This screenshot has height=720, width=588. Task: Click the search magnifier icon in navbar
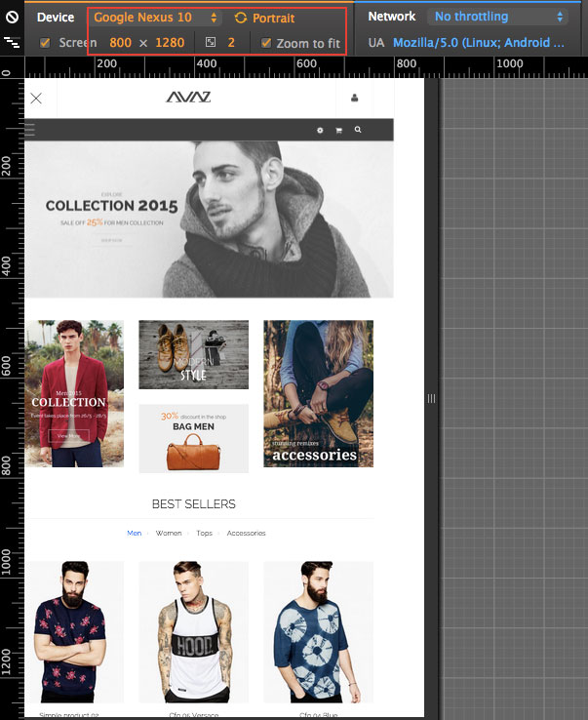tap(359, 130)
